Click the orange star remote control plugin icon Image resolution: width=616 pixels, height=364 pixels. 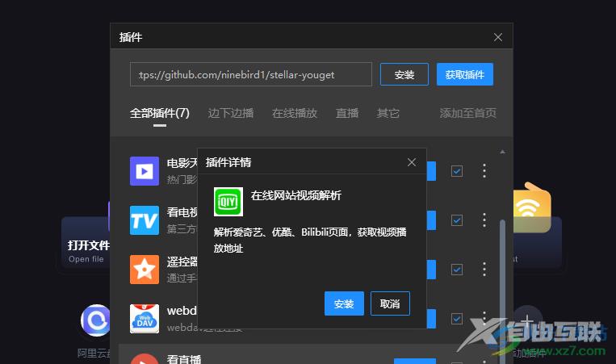[x=145, y=270]
